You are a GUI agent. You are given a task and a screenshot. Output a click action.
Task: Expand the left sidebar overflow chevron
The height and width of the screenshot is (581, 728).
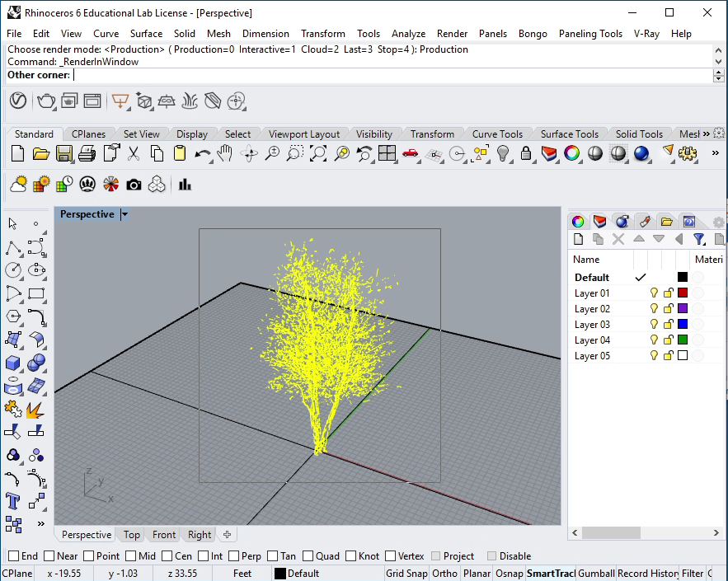click(40, 523)
